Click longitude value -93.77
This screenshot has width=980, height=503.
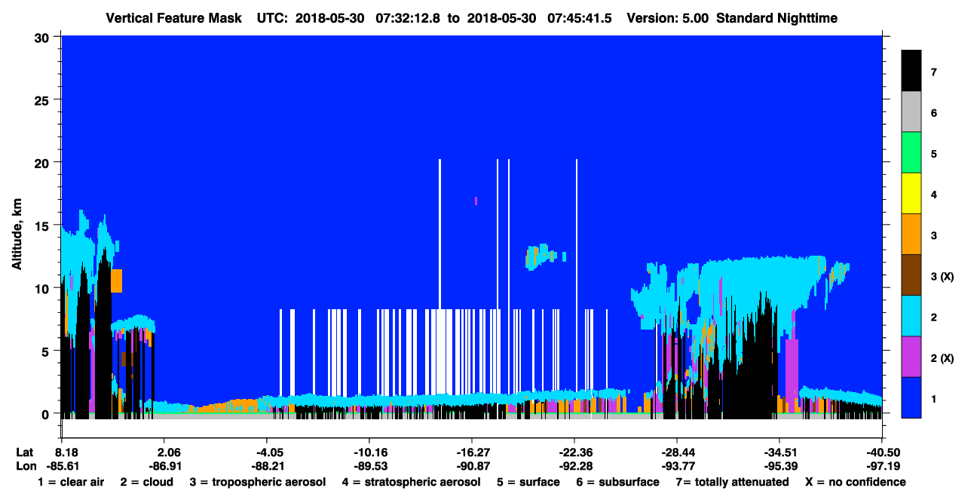click(677, 466)
